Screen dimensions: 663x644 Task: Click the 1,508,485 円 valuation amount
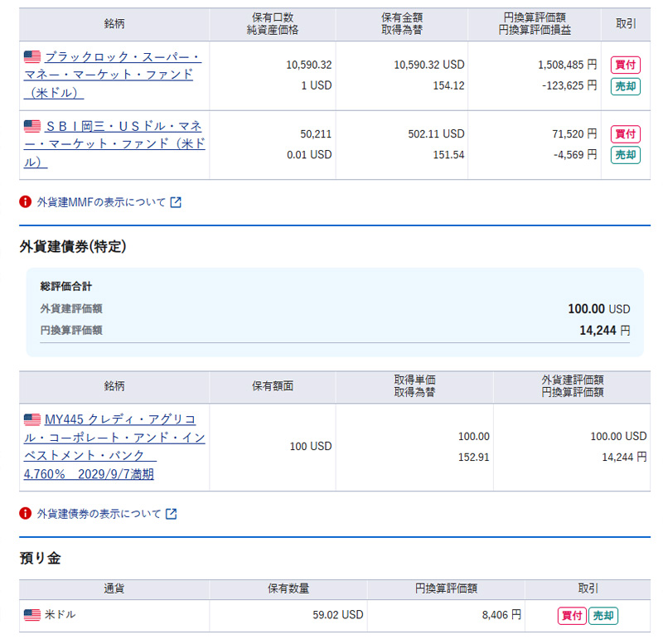tap(568, 65)
